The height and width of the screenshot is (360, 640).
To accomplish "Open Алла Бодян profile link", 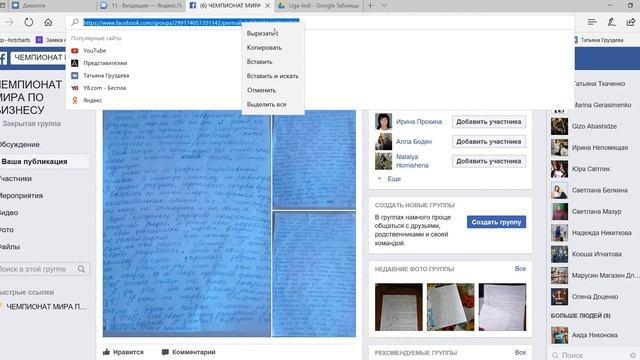I will pyautogui.click(x=414, y=142).
